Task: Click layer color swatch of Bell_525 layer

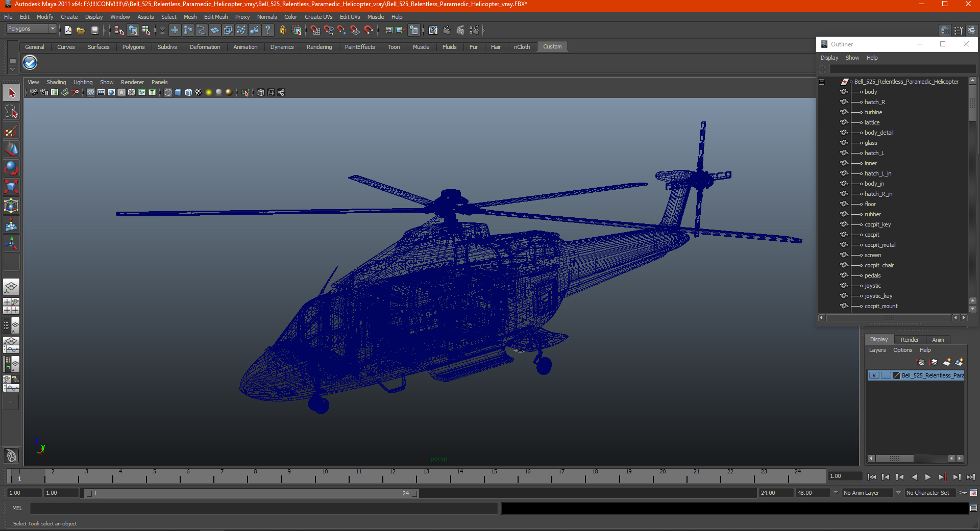Action: coord(896,375)
